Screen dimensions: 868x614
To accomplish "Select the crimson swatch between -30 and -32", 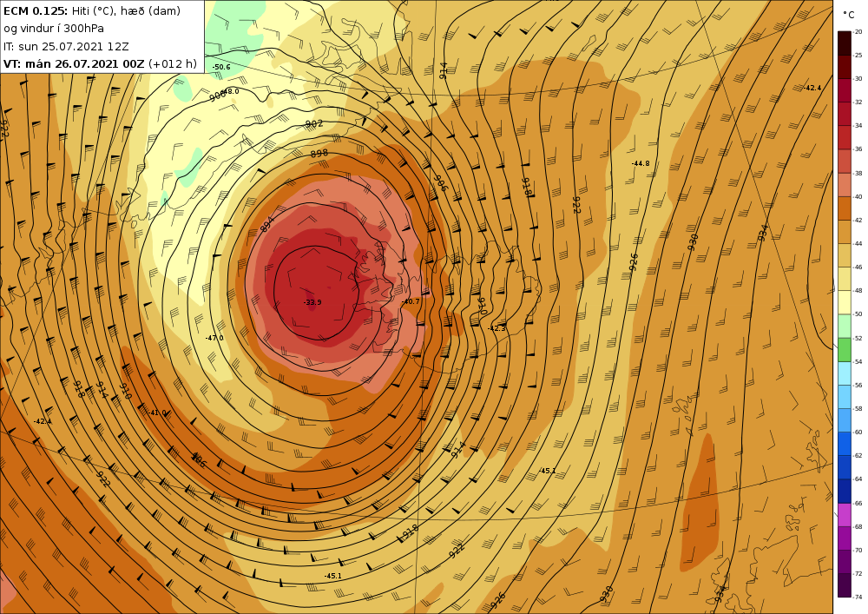I will pyautogui.click(x=845, y=90).
